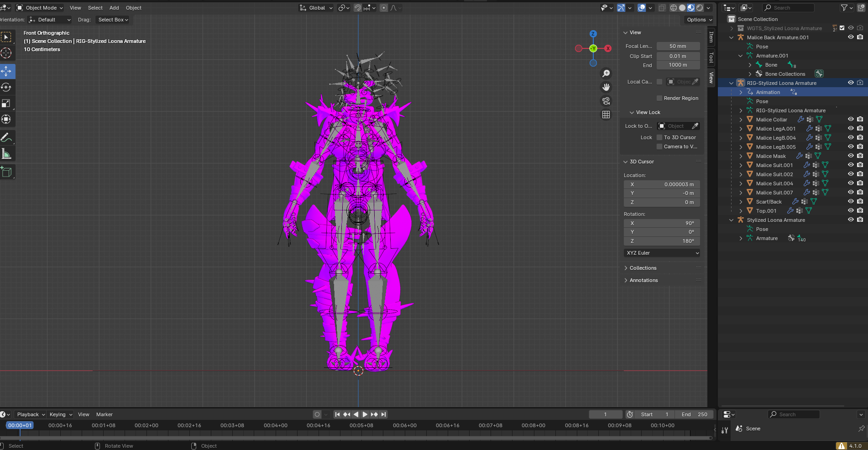
Task: Switch to the Tool sidebar tab
Action: (711, 57)
